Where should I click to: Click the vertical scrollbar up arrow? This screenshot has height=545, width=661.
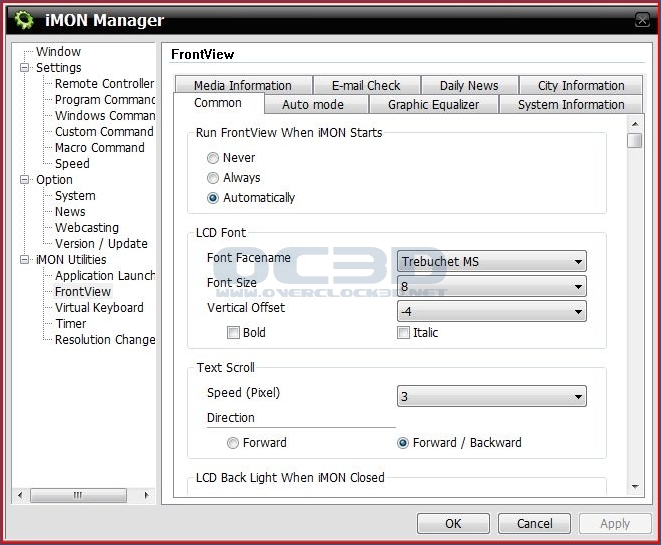(x=635, y=124)
